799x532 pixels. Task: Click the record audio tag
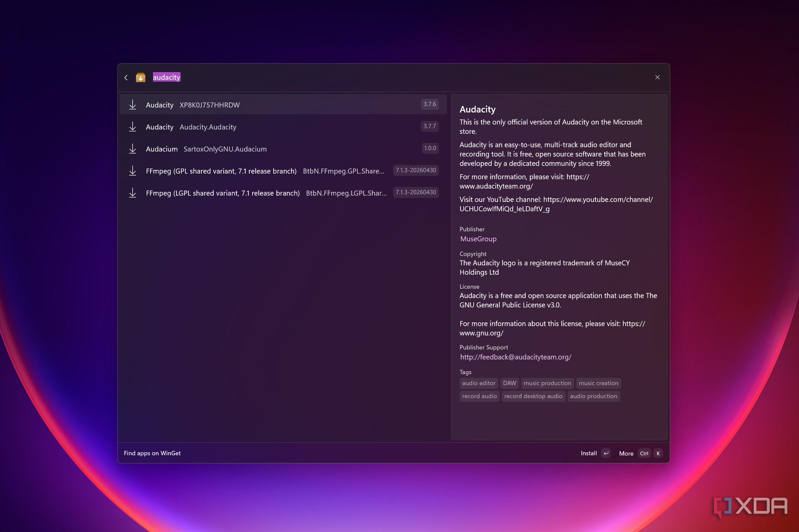[x=479, y=396]
